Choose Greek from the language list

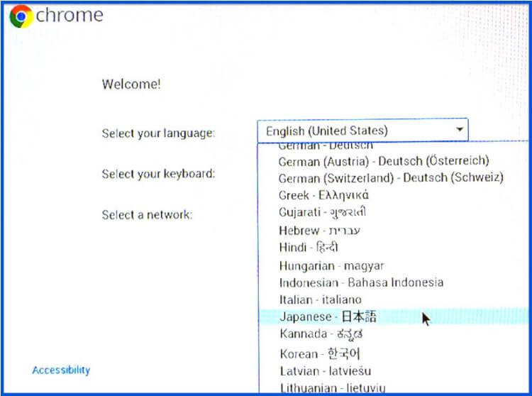[x=323, y=195]
